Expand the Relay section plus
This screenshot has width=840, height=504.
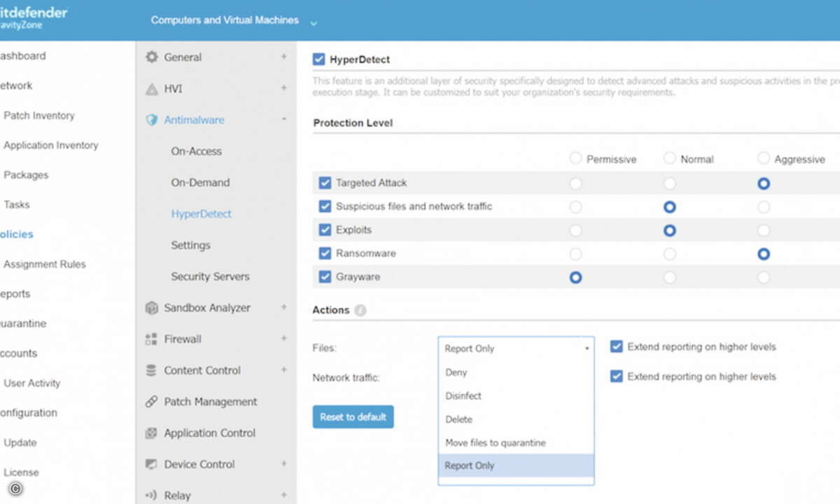pyautogui.click(x=283, y=494)
